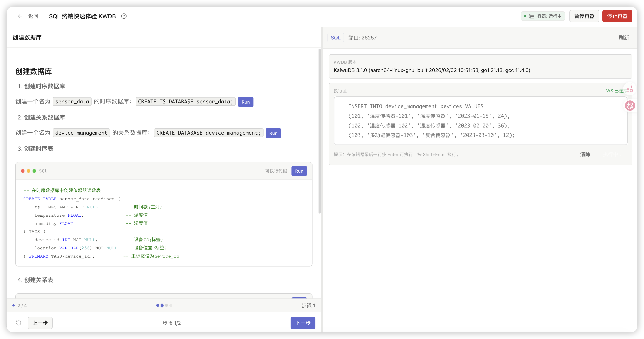Jump to third page indicator dot
Screen dimensions: 644x339
(x=166, y=305)
